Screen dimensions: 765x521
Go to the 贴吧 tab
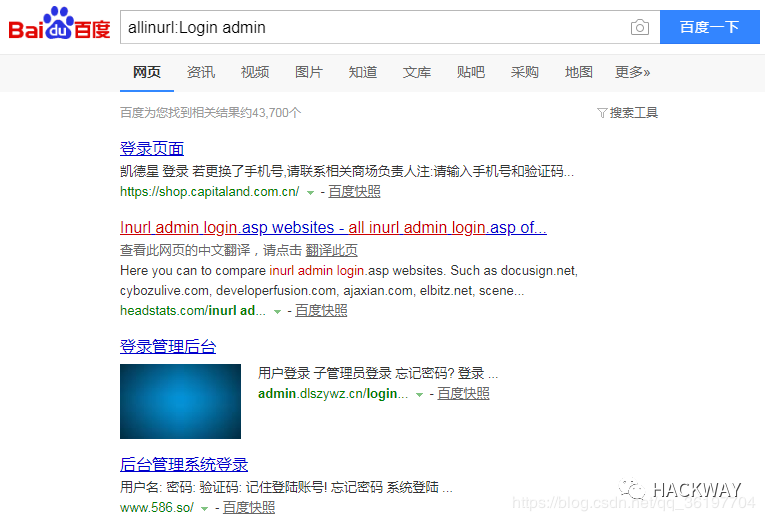[x=471, y=72]
